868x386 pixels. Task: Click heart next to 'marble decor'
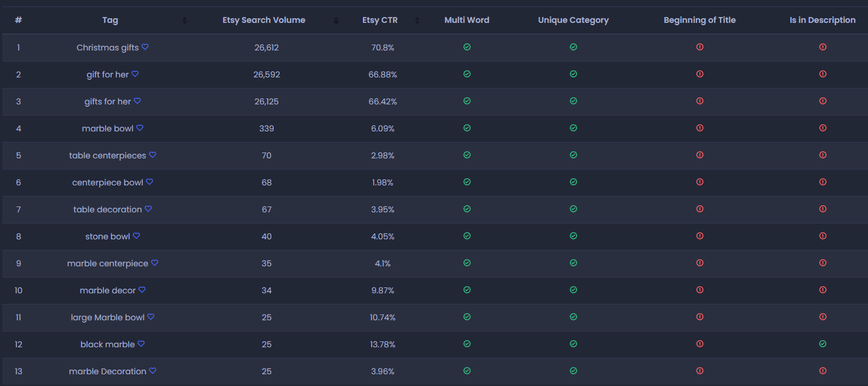(142, 290)
